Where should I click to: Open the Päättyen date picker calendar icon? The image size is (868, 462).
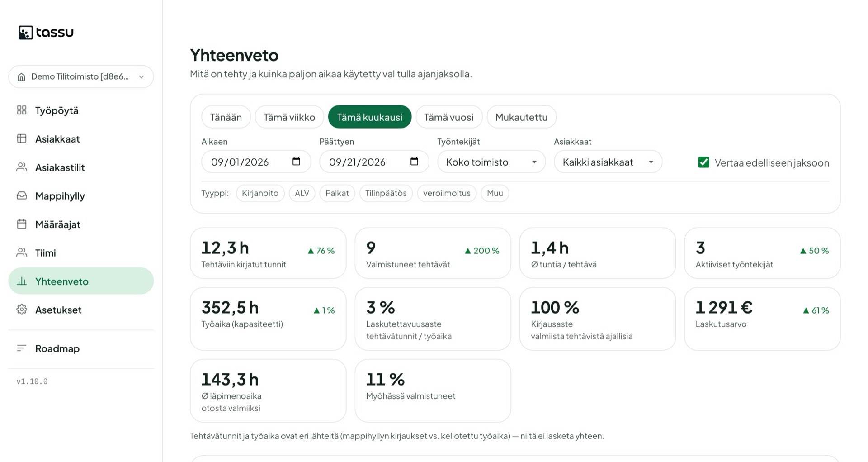[x=414, y=162]
